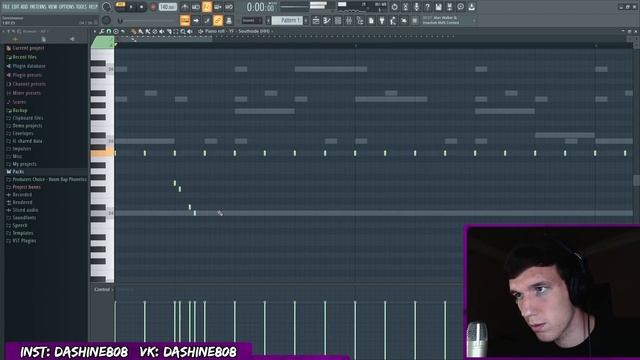Toggle the Record button in transport
Image resolution: width=640 pixels, height=360 pixels.
[x=153, y=7]
